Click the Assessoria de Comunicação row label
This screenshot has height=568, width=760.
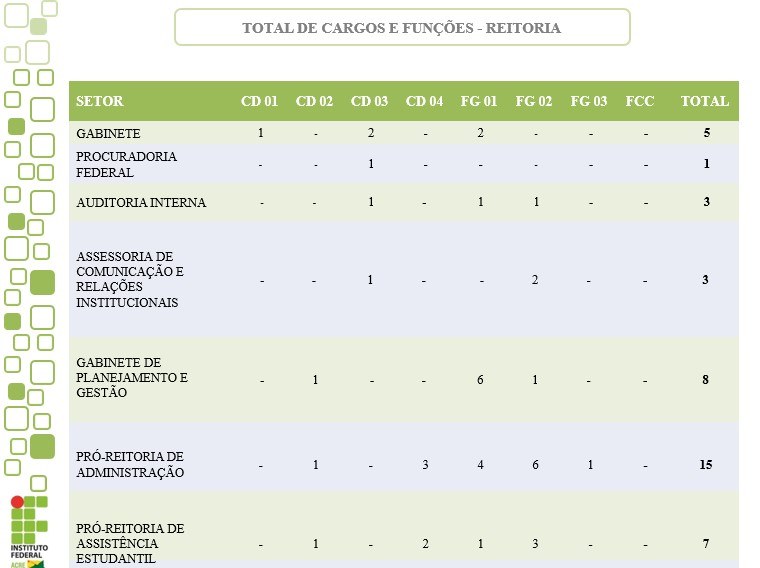pos(130,279)
